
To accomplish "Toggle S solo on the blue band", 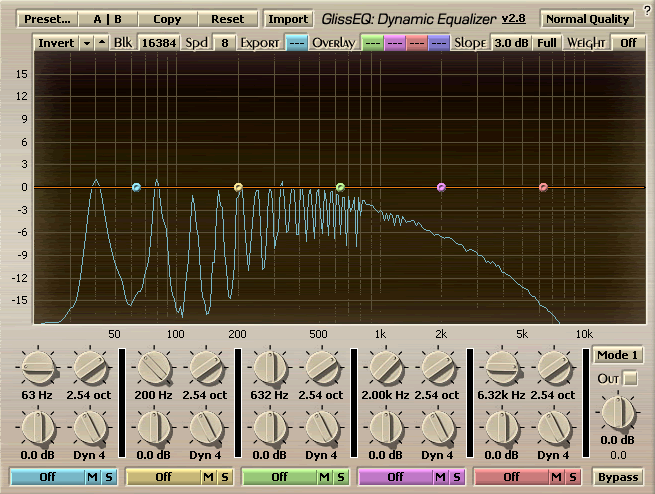I will pyautogui.click(x=109, y=477).
